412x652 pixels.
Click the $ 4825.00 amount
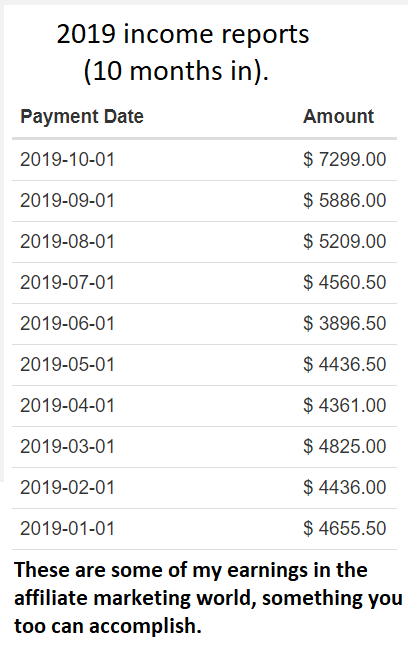pyautogui.click(x=345, y=447)
